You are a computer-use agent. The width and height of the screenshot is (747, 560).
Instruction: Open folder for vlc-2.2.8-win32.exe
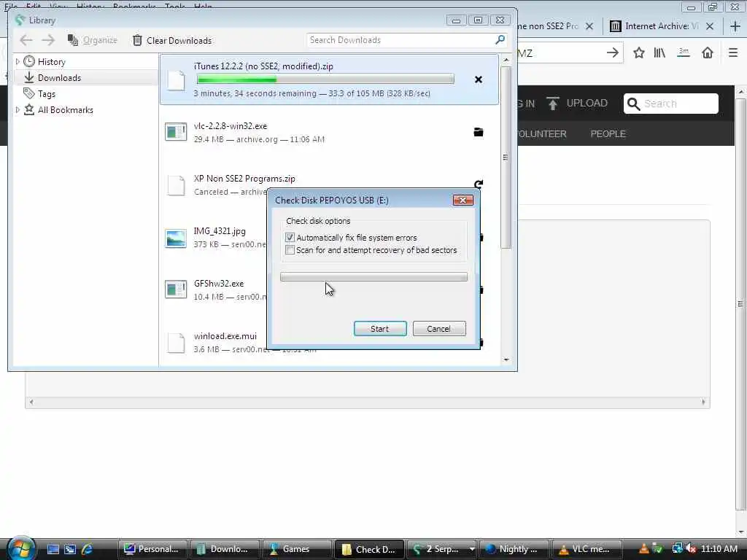(x=479, y=132)
